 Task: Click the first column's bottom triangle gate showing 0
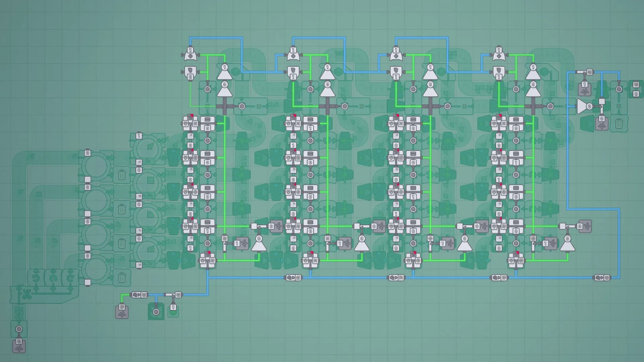pyautogui.click(x=259, y=243)
